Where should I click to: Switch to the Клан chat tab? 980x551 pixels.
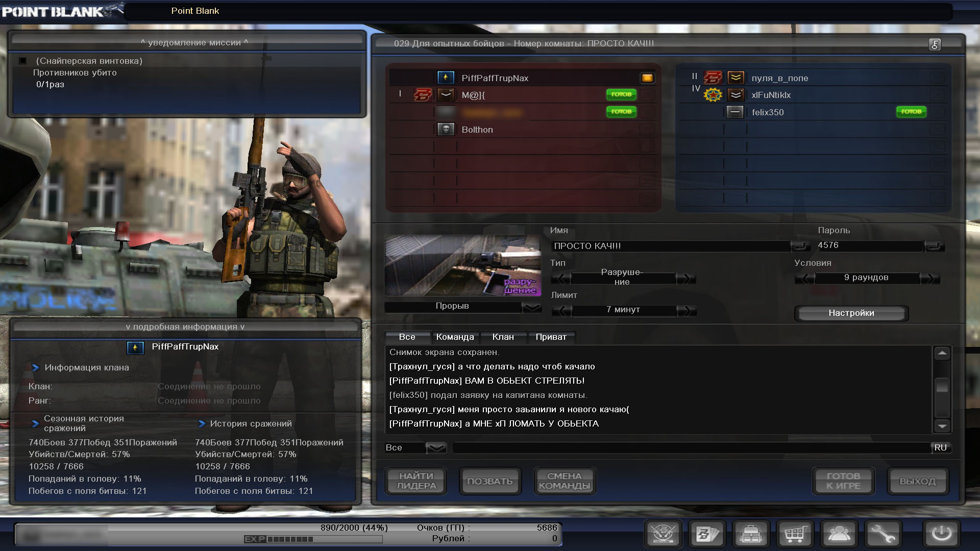tap(503, 337)
